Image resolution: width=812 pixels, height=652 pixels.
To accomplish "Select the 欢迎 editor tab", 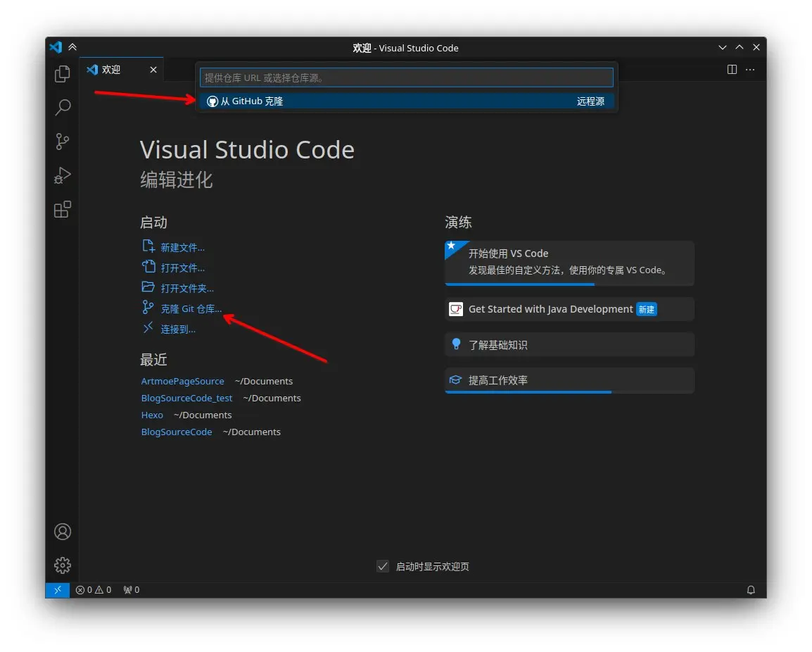I will coord(122,70).
